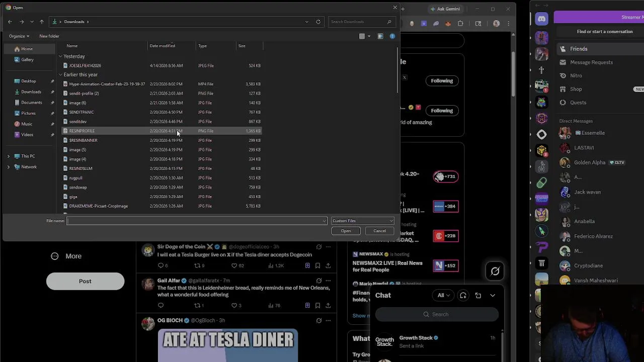
Task: Click the File name input box
Action: tap(197, 221)
